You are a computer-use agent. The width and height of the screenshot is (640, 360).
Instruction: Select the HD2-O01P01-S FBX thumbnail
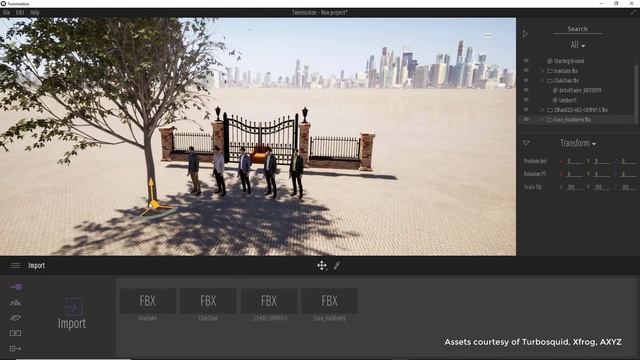pyautogui.click(x=269, y=301)
